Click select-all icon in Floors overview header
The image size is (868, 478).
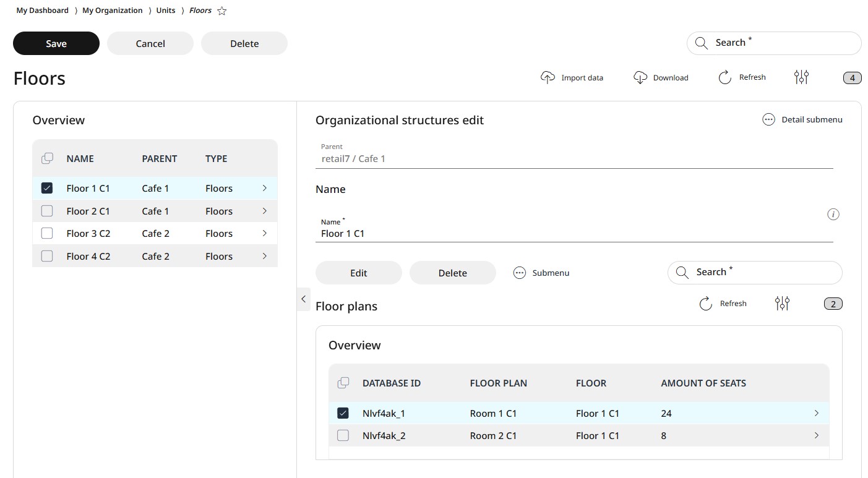click(x=47, y=158)
